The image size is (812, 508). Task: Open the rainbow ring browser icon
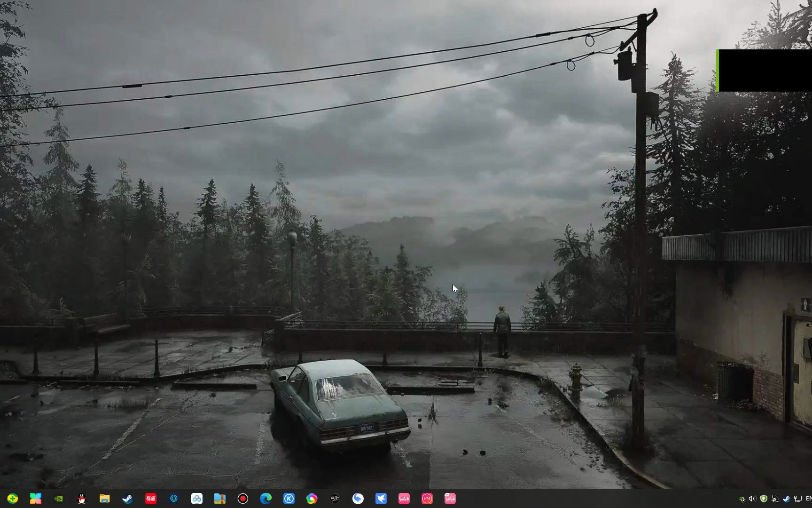click(x=312, y=499)
